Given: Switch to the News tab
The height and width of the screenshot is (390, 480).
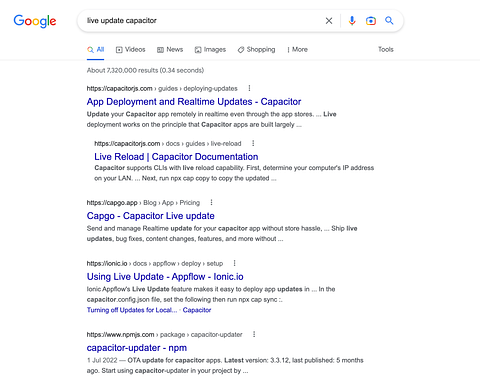Looking at the screenshot, I should 170,50.
